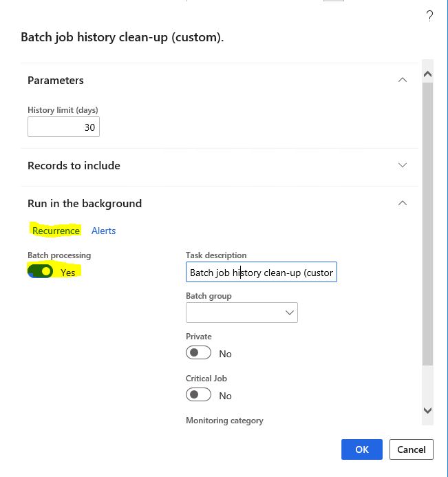Screen dimensions: 448x477
Task: Open the Batch group dropdown
Action: 242,312
